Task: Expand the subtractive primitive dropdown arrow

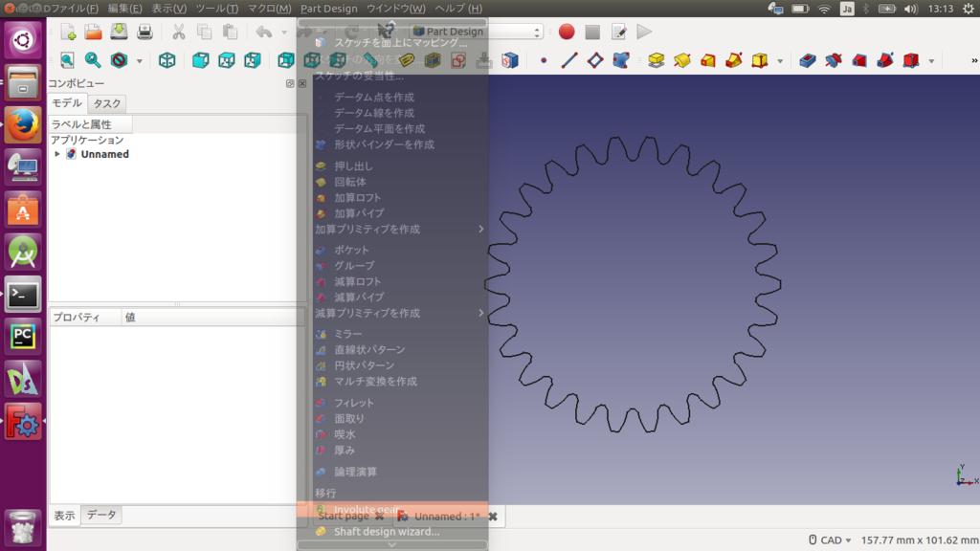Action: 931,60
